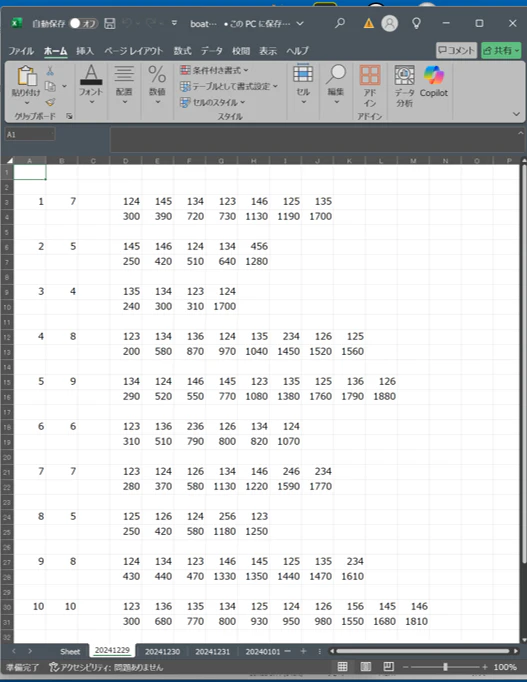Open the 挿入 (Insert) ribbon tab

pos(85,51)
